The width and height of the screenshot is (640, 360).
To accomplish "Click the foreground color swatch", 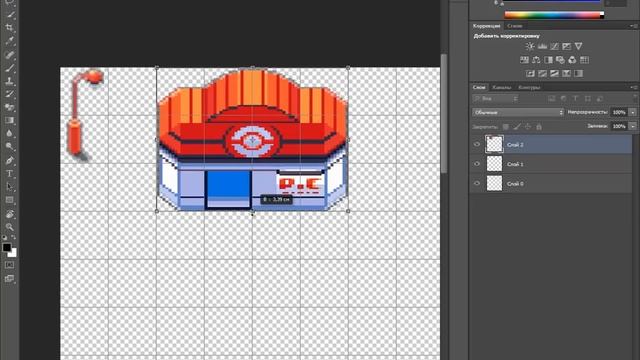I will click(7, 247).
